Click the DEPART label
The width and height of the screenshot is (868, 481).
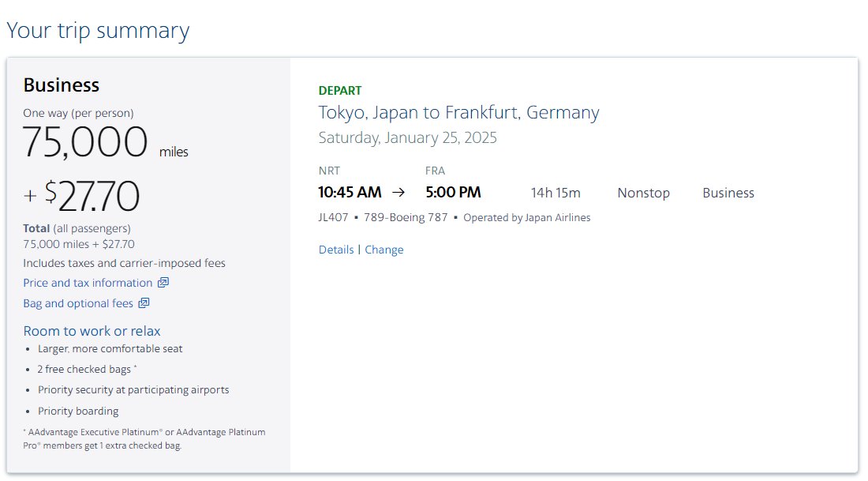coord(340,90)
